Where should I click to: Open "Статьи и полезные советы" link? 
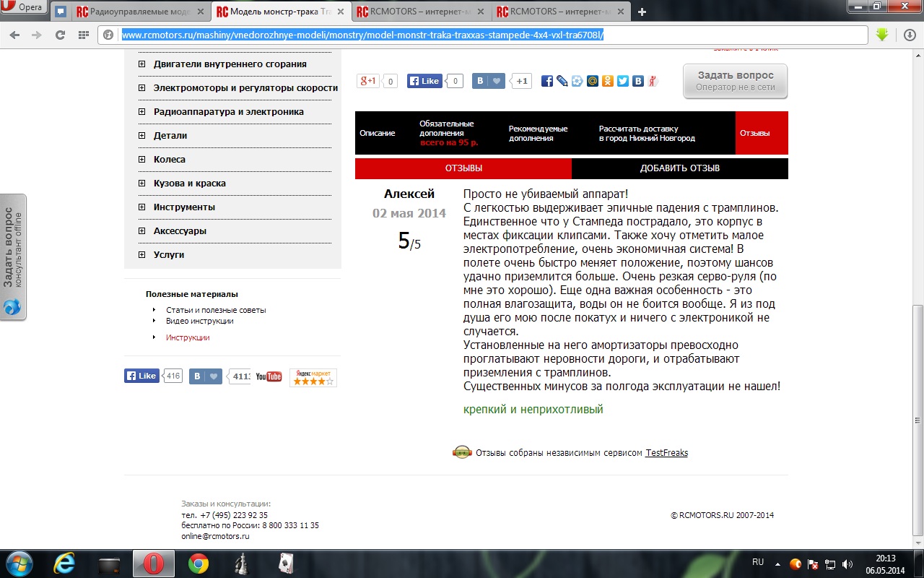coord(216,310)
